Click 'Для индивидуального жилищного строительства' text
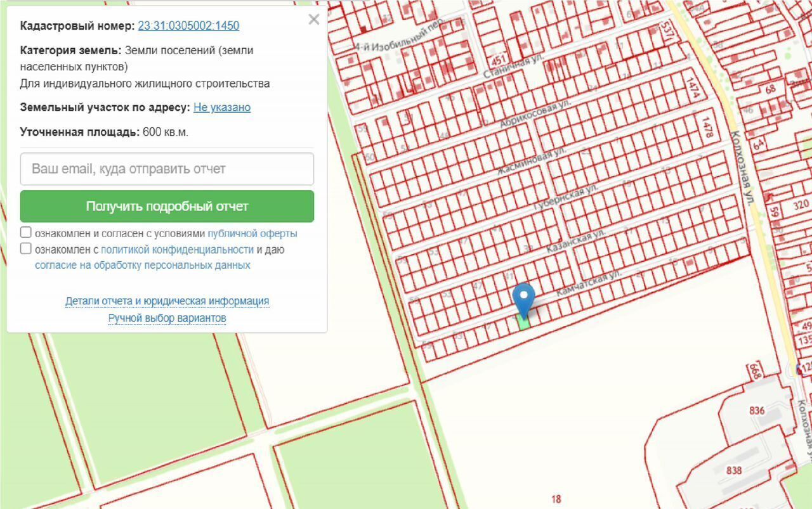This screenshot has width=812, height=509. pos(145,84)
